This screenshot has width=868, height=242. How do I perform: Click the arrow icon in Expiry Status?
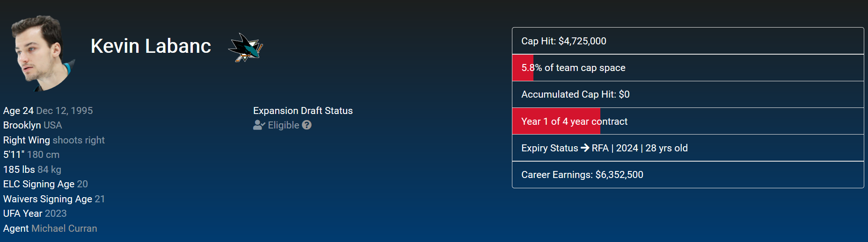[x=585, y=148]
